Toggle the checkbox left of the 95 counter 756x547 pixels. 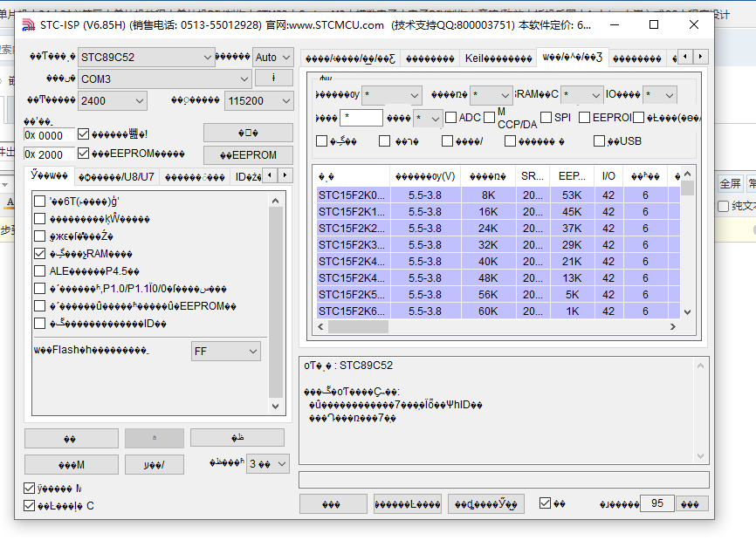[x=546, y=503]
